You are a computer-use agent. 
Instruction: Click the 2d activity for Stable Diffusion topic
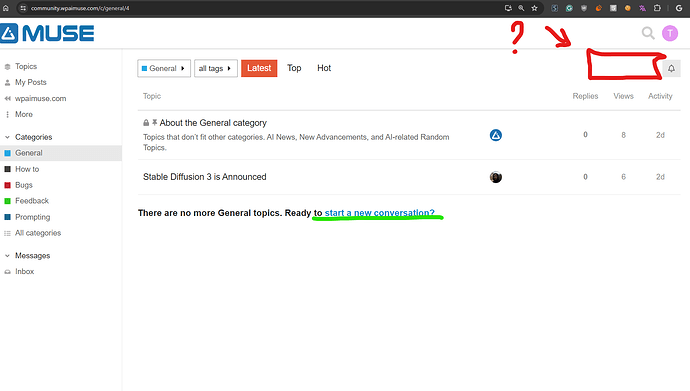[660, 177]
